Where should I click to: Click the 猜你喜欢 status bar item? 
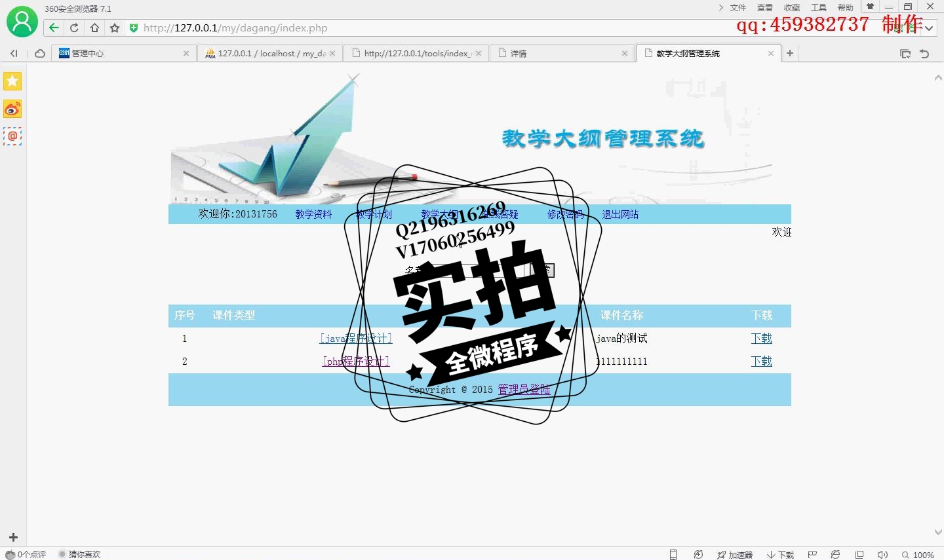79,555
